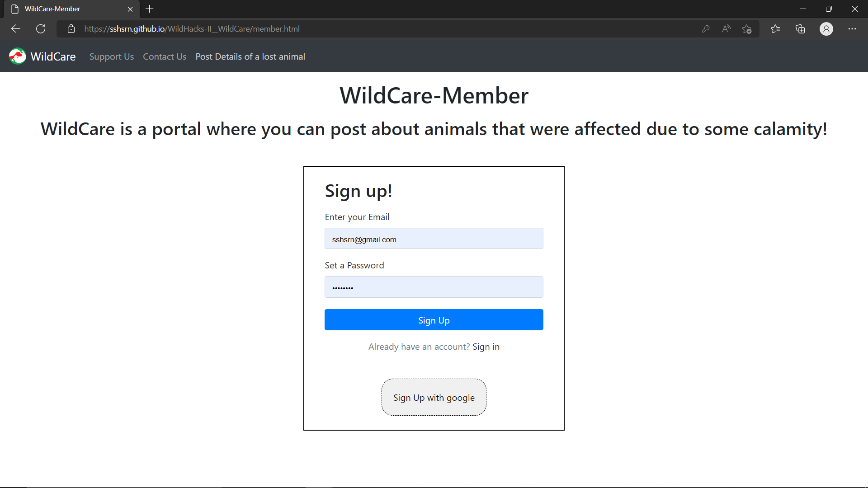Open the Favorites list icon
Image resolution: width=868 pixels, height=488 pixels.
(x=775, y=29)
